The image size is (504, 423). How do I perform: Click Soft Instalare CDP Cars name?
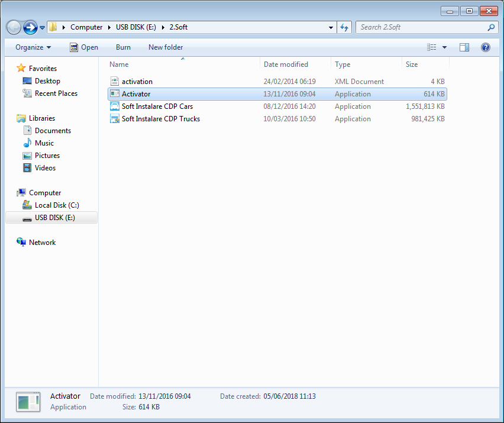click(157, 106)
